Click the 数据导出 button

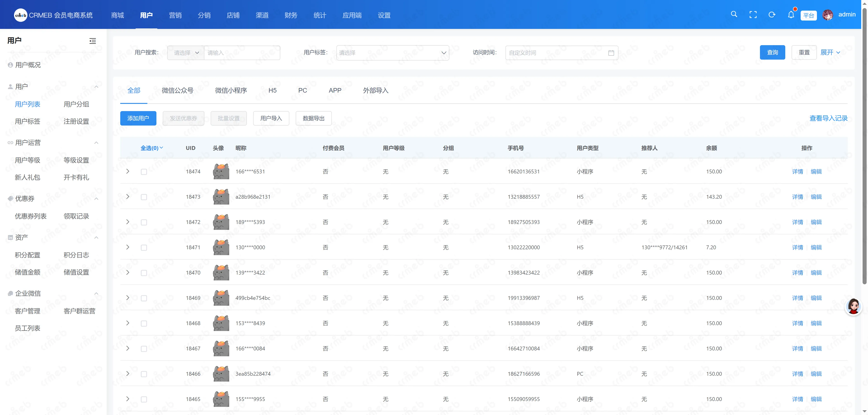[x=313, y=119]
